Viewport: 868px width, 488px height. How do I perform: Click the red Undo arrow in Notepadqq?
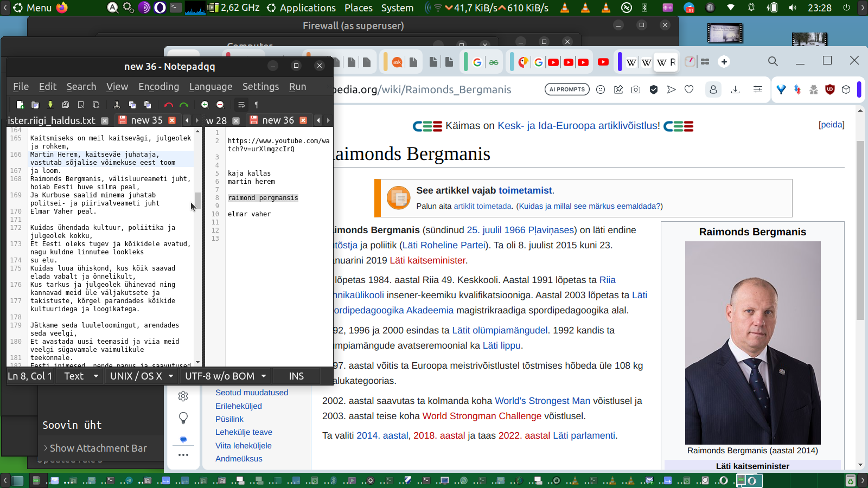[169, 105]
